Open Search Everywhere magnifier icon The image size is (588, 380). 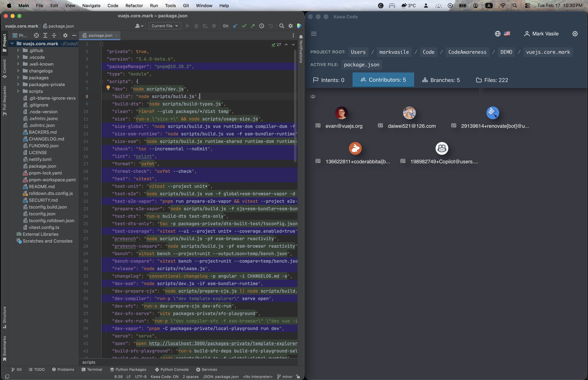coord(282,26)
